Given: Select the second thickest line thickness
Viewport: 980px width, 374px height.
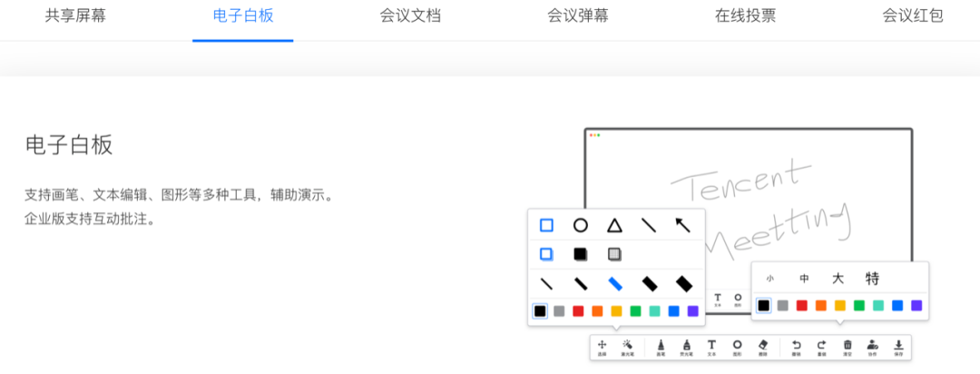Looking at the screenshot, I should point(650,284).
